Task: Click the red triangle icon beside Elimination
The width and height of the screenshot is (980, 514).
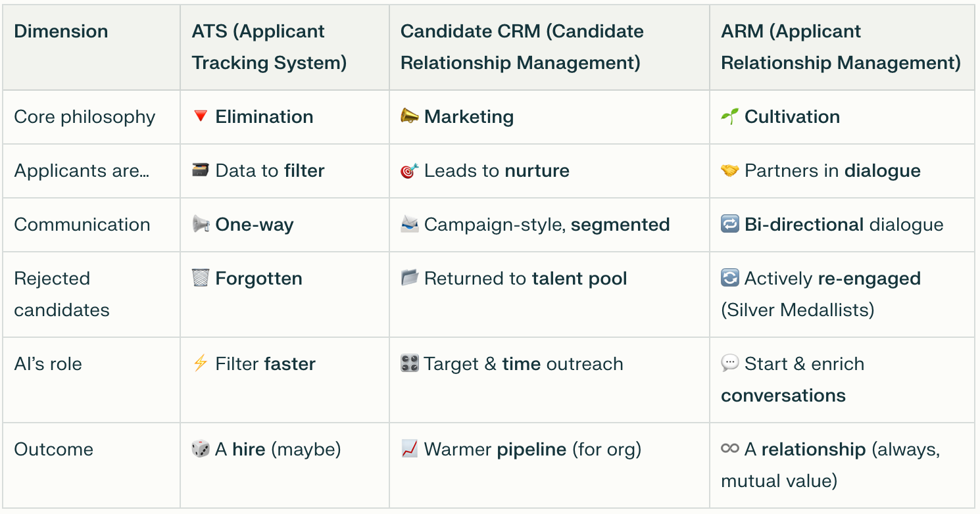Action: coord(201,116)
